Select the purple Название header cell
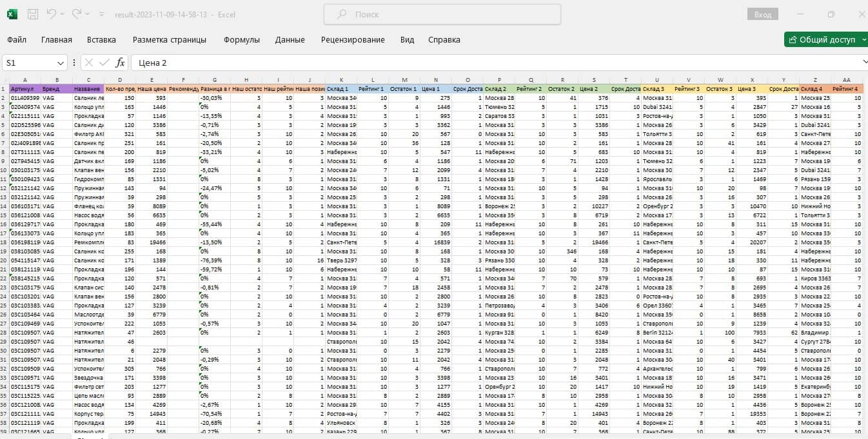 click(88, 88)
